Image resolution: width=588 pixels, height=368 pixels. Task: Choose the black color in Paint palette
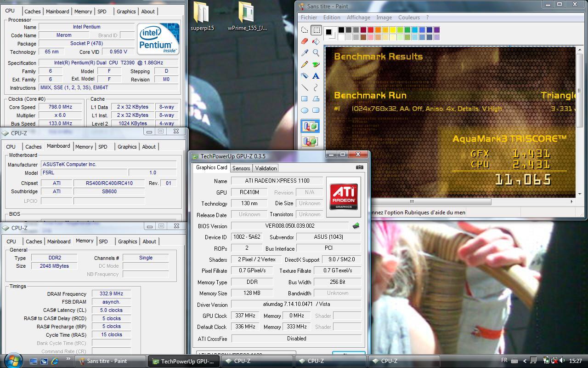click(341, 30)
